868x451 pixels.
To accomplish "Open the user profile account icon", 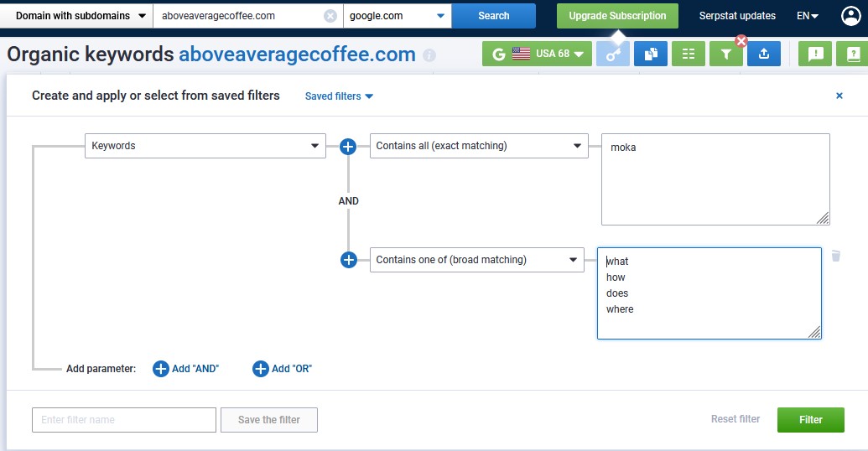I will click(850, 15).
